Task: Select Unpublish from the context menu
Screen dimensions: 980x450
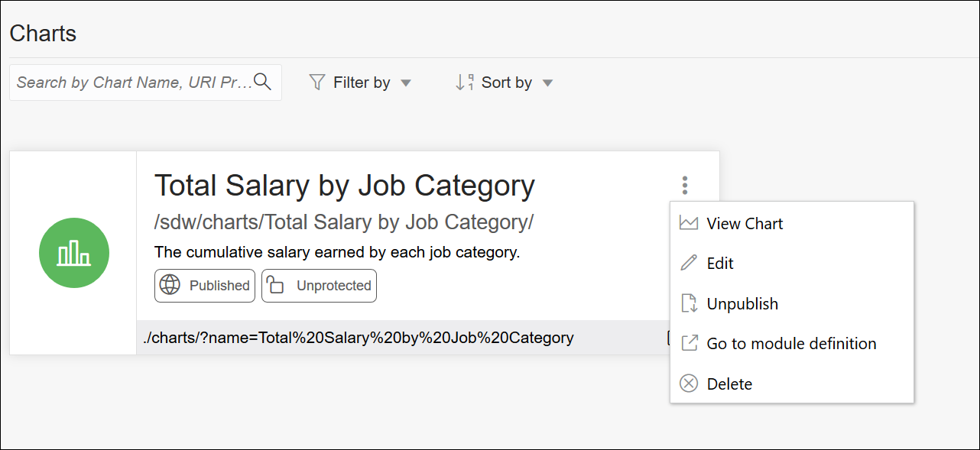Action: coord(741,304)
